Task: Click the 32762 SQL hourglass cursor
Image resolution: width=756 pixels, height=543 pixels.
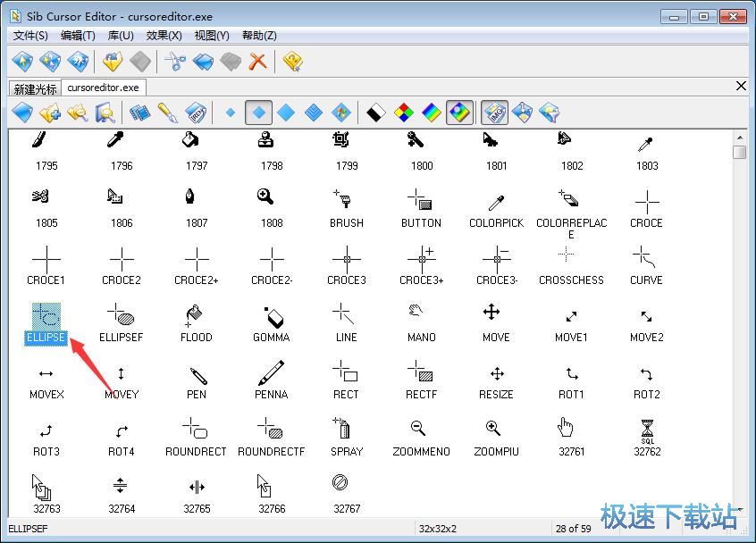Action: pos(646,430)
